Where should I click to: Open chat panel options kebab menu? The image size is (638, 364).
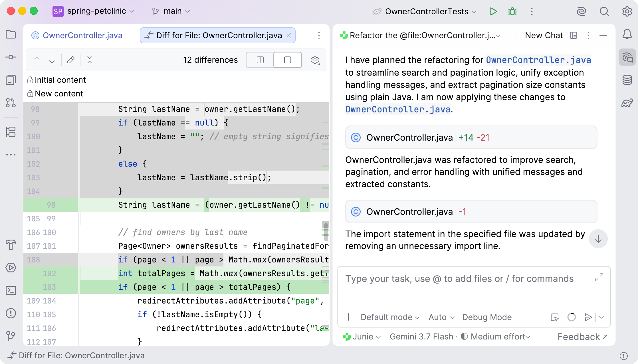tap(588, 35)
